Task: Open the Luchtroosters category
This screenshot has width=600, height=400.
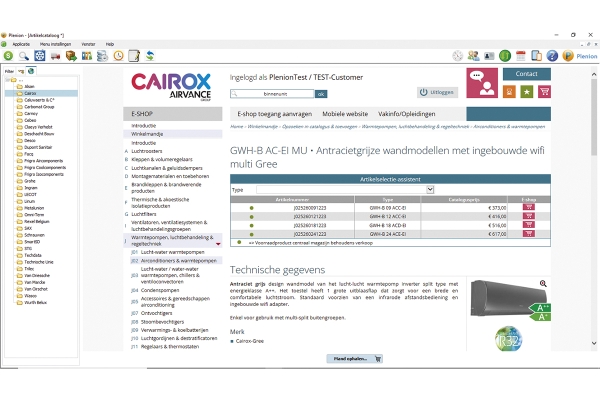Action: pos(147,151)
